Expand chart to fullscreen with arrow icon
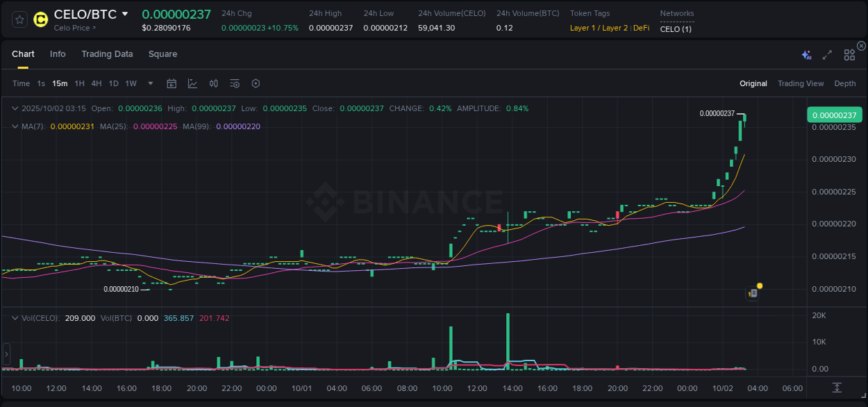The height and width of the screenshot is (407, 868). coord(827,55)
